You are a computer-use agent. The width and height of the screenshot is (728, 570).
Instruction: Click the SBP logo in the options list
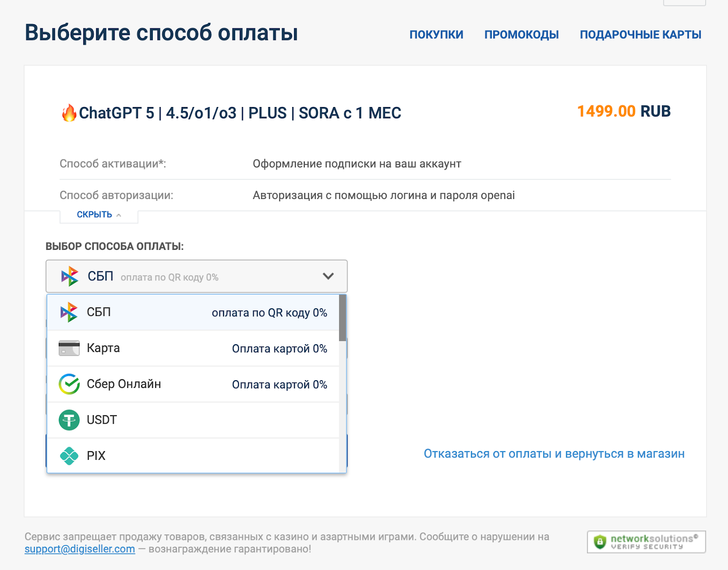point(69,312)
